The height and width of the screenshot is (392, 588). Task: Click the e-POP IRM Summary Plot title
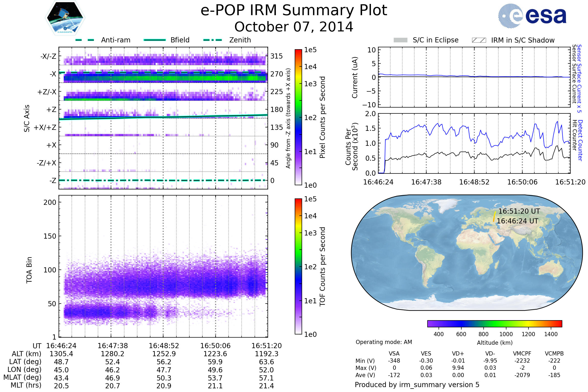click(x=294, y=11)
